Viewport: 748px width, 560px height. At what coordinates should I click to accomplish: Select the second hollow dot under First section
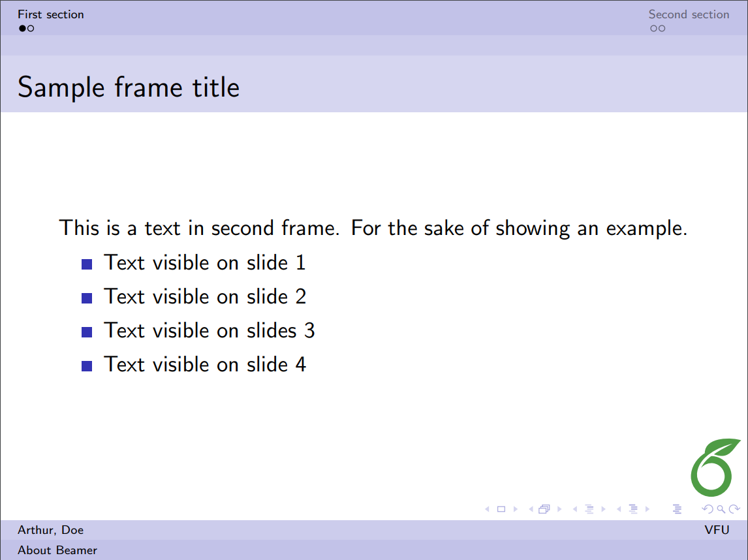point(31,28)
